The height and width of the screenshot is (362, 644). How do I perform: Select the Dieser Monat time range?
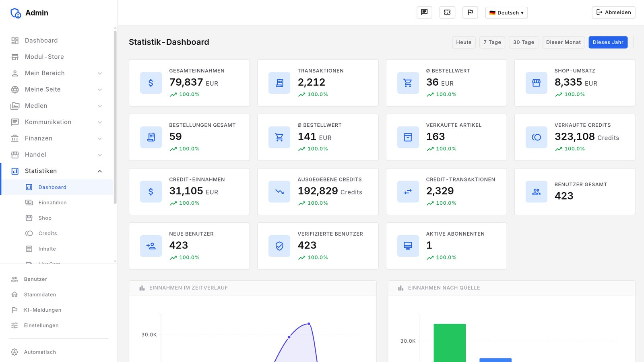[563, 42]
